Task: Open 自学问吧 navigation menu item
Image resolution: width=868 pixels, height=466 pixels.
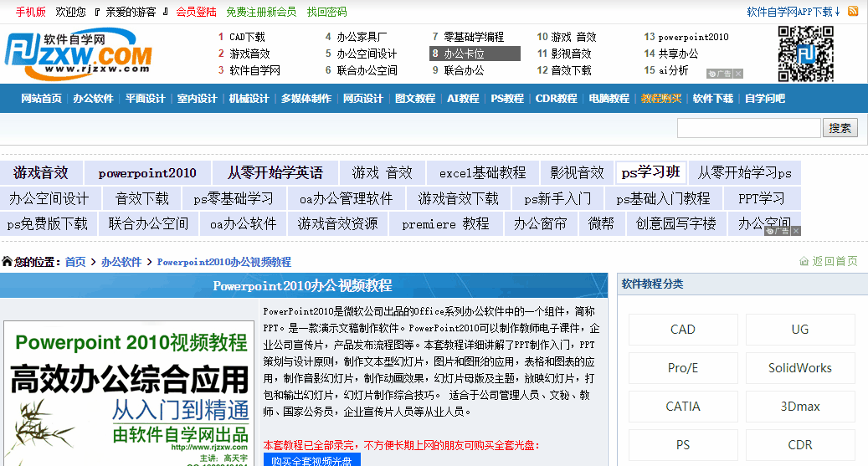Action: [x=765, y=99]
